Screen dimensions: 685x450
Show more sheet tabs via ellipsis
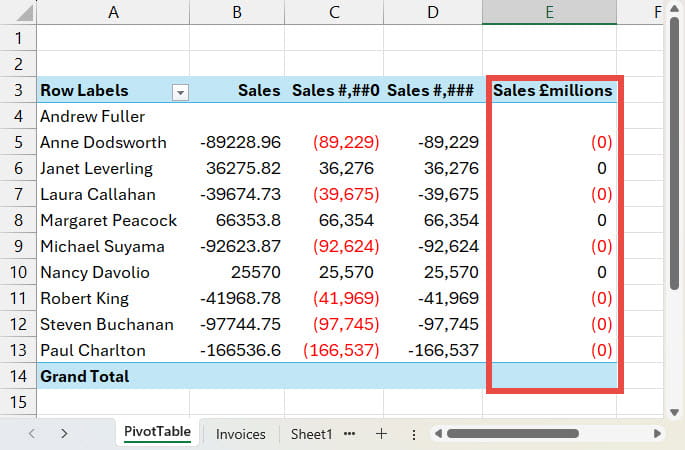click(x=349, y=434)
